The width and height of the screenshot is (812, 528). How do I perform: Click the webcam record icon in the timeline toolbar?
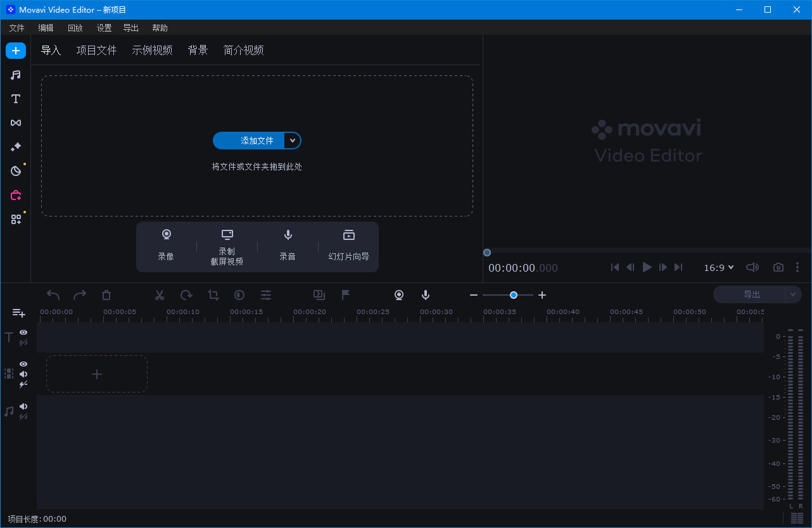click(399, 295)
